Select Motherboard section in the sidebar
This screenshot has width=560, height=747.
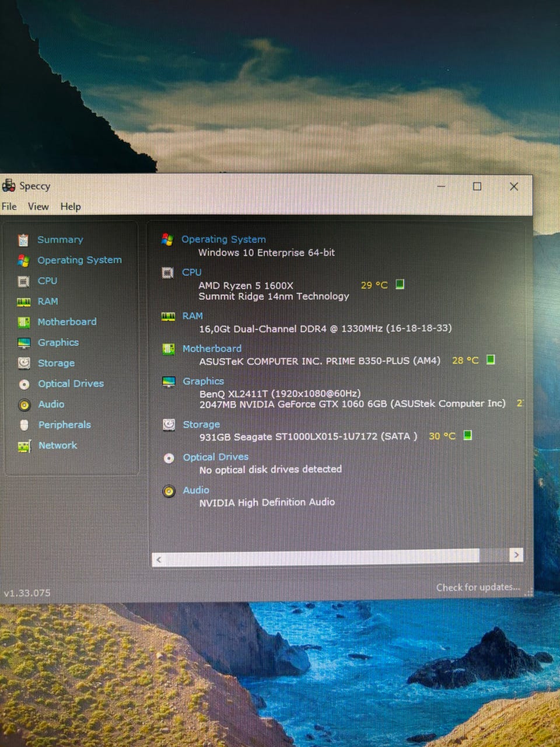tap(67, 322)
